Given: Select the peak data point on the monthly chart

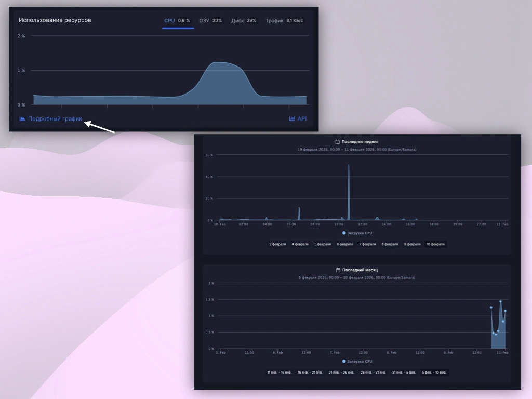Looking at the screenshot, I should pos(500,301).
